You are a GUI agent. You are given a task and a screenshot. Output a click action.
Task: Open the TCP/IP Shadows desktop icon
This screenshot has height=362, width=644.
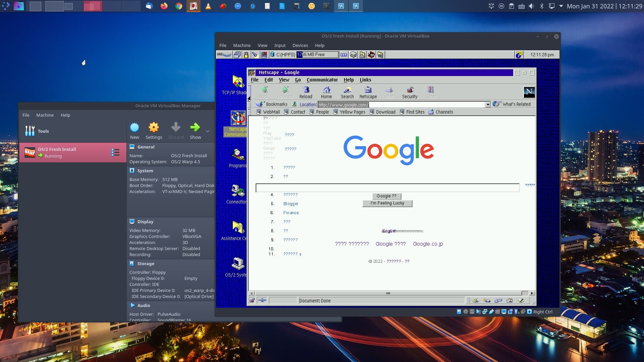click(x=237, y=82)
